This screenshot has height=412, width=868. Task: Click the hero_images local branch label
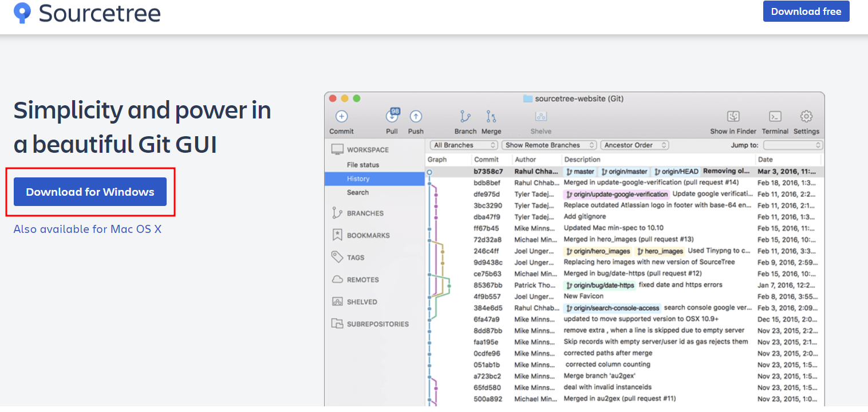(x=660, y=251)
